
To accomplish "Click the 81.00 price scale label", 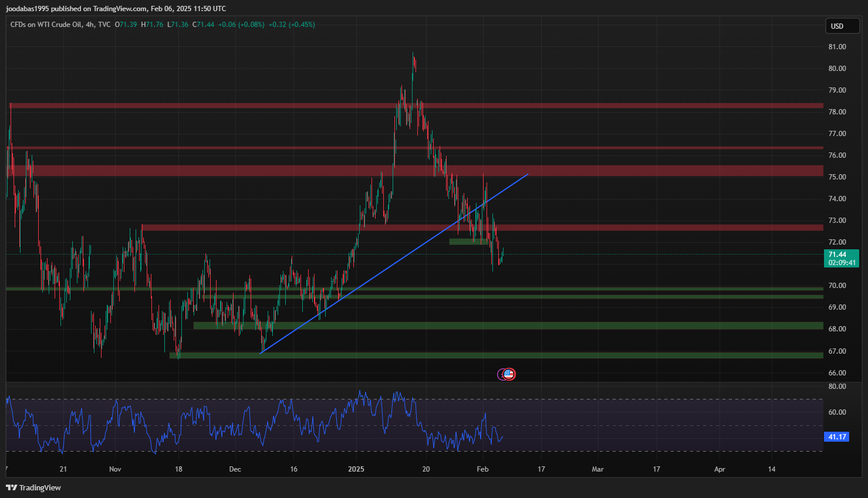I will [837, 47].
